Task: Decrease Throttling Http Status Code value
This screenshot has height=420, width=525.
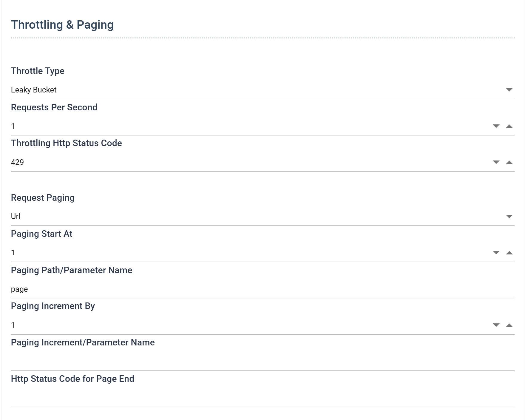Action: (x=496, y=162)
